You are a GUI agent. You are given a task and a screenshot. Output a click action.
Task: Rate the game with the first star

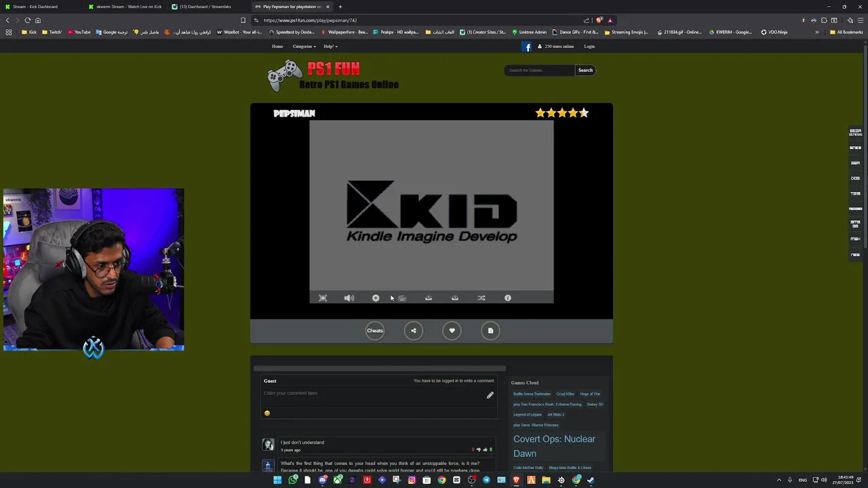[x=540, y=113]
